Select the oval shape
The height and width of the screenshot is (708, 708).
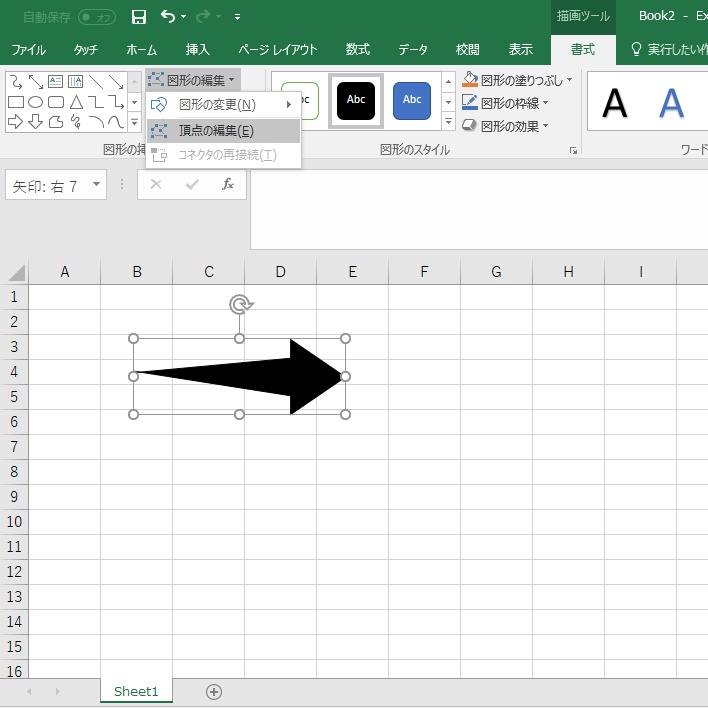36,102
